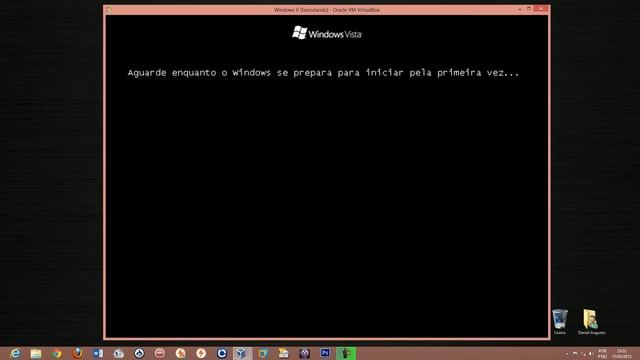This screenshot has height=360, width=640.
Task: Open Microsoft Word from the taskbar
Action: tap(98, 353)
